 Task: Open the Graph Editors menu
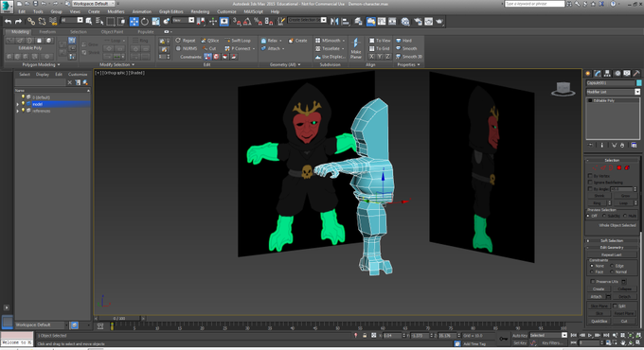170,11
